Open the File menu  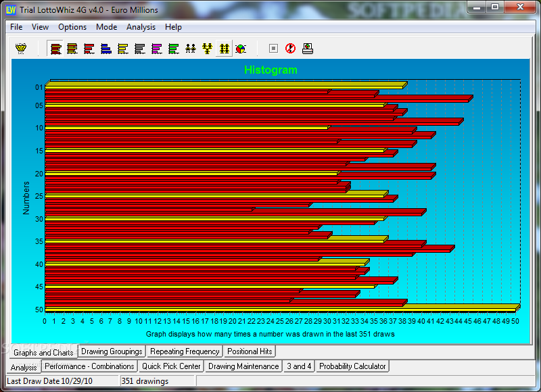tap(16, 27)
